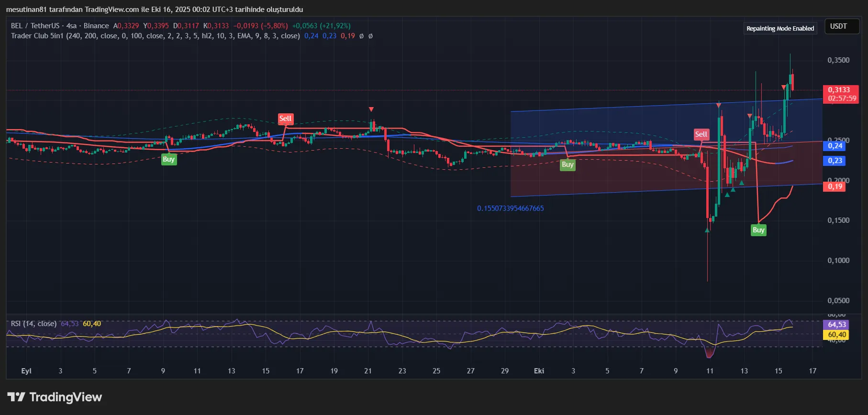Open the USDT currency selector
This screenshot has height=415, width=868.
[x=838, y=26]
